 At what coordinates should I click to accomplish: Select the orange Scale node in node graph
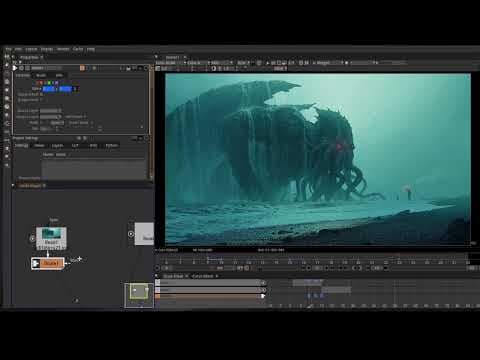[x=48, y=263]
